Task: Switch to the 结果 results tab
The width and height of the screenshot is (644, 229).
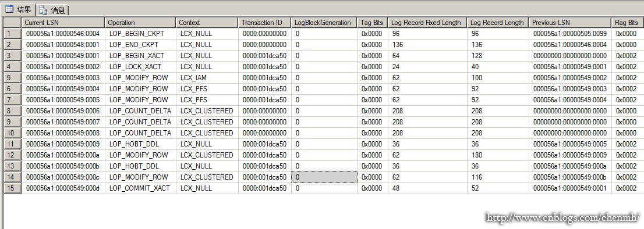Action: coord(18,9)
